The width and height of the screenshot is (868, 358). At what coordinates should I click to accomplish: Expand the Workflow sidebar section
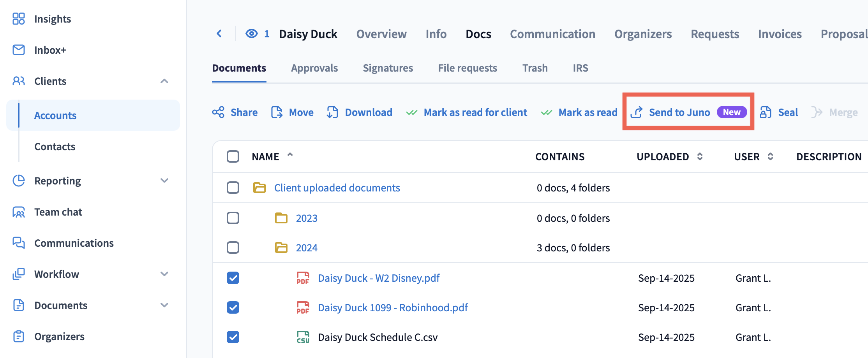(x=164, y=274)
